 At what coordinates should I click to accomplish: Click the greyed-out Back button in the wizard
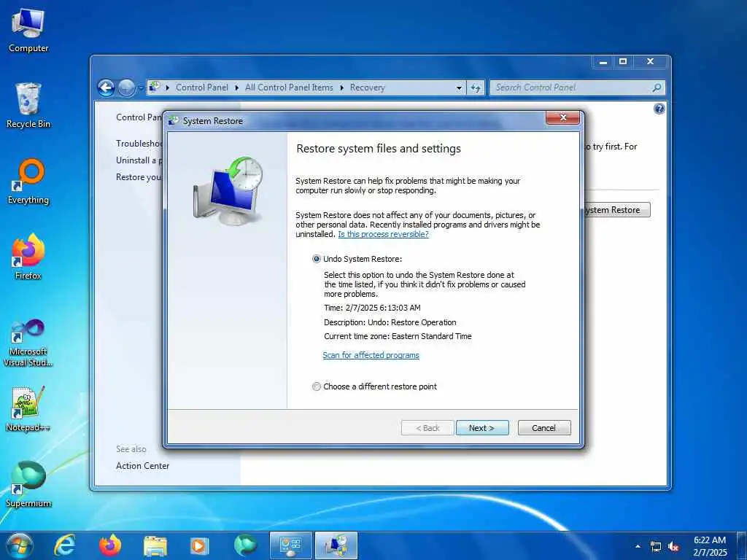coord(427,428)
